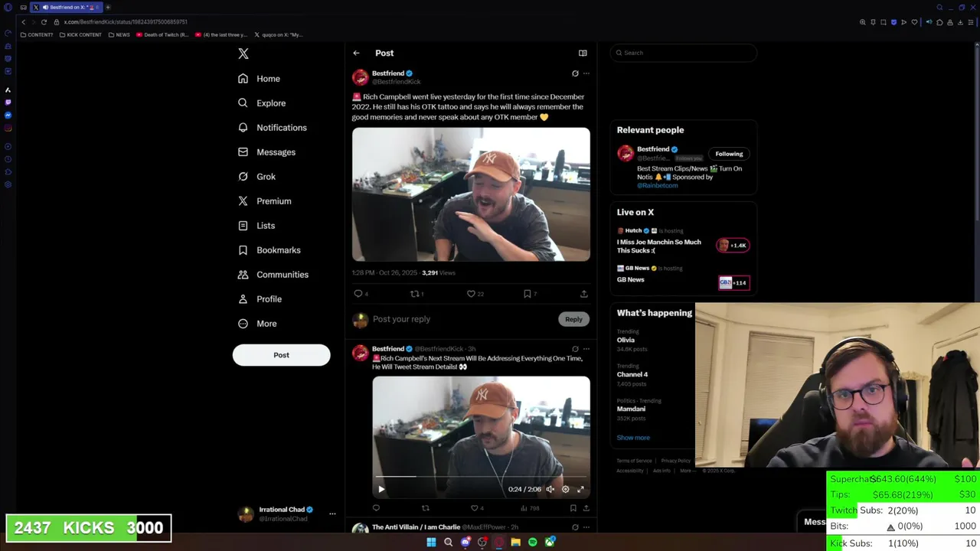Image resolution: width=980 pixels, height=551 pixels.
Task: Open Messages in X sidebar
Action: [266, 152]
